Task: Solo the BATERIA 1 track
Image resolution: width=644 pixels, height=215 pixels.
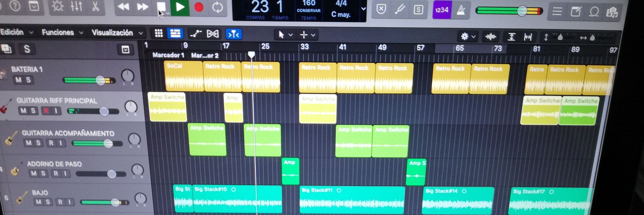Action: (x=28, y=80)
